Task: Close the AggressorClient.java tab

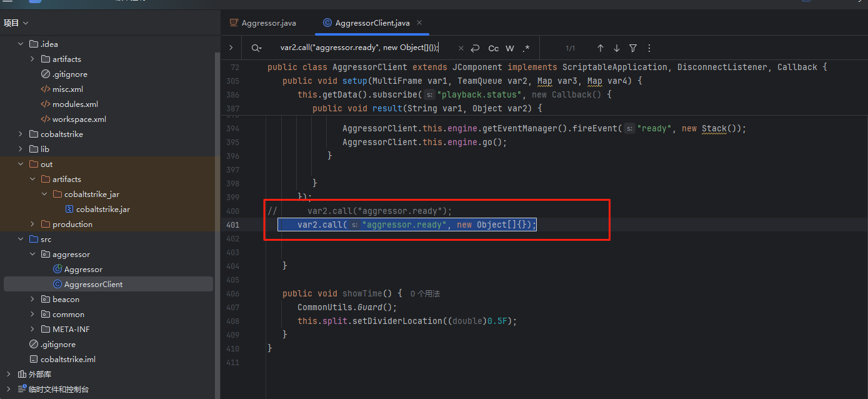Action: click(x=419, y=23)
